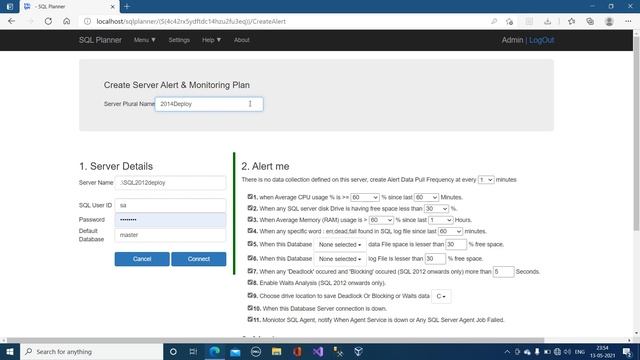This screenshot has width=640, height=360.
Task: Open Settings in the navbar
Action: tap(179, 40)
